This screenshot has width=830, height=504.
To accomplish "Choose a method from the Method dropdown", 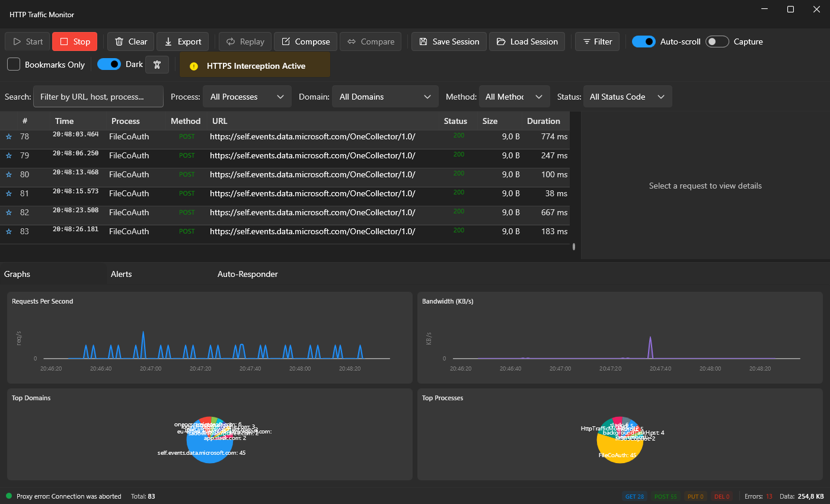I will pyautogui.click(x=514, y=97).
